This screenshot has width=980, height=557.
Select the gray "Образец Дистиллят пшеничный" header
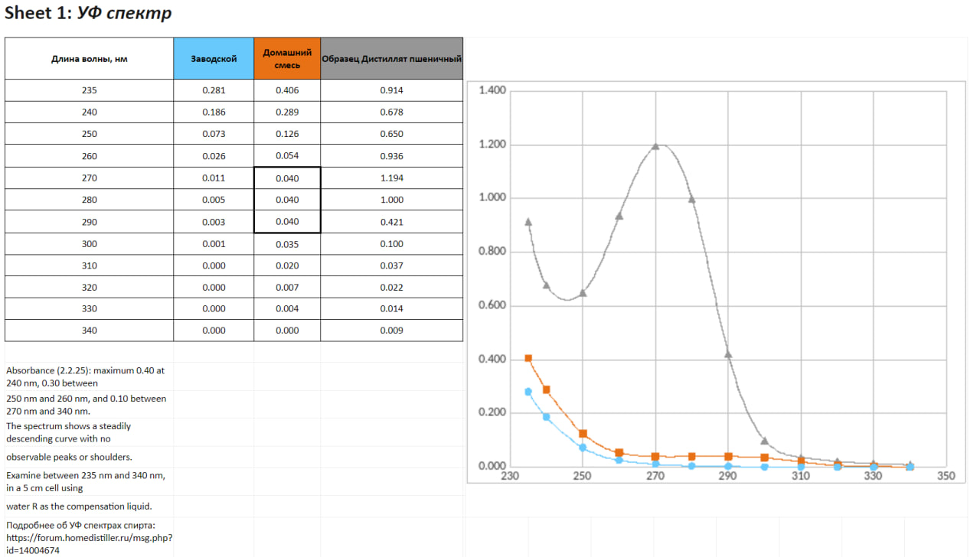pos(391,58)
